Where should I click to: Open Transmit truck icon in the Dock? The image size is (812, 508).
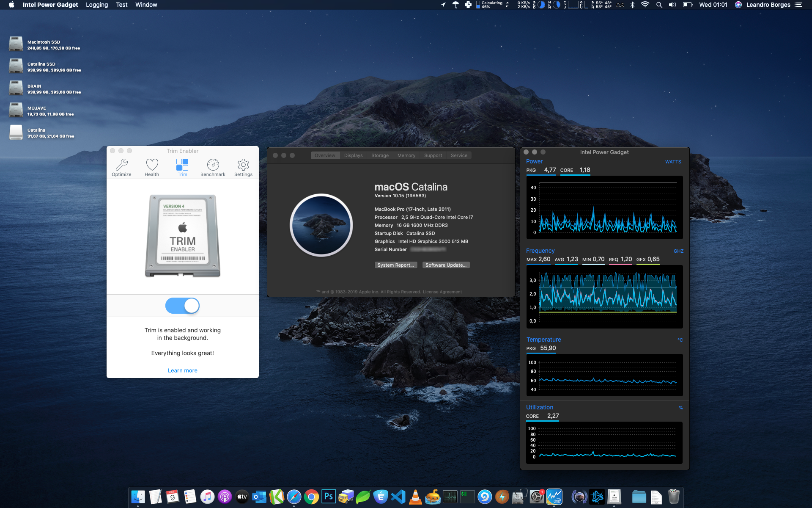pyautogui.click(x=346, y=497)
